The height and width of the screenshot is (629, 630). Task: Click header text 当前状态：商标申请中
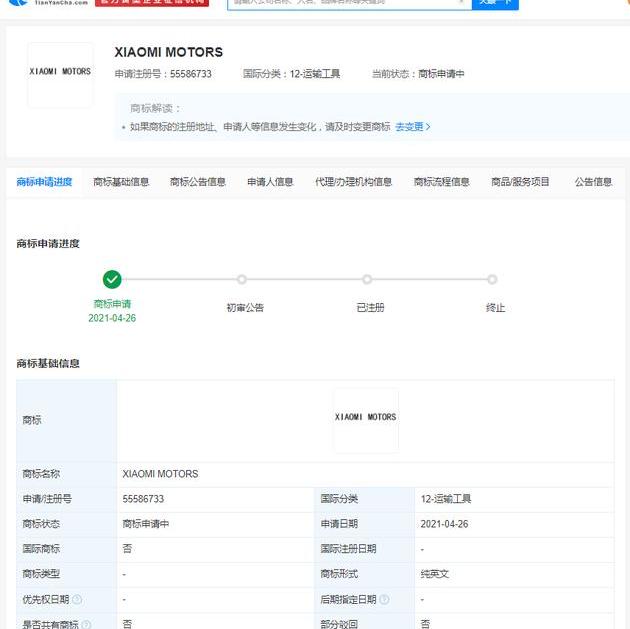point(418,74)
